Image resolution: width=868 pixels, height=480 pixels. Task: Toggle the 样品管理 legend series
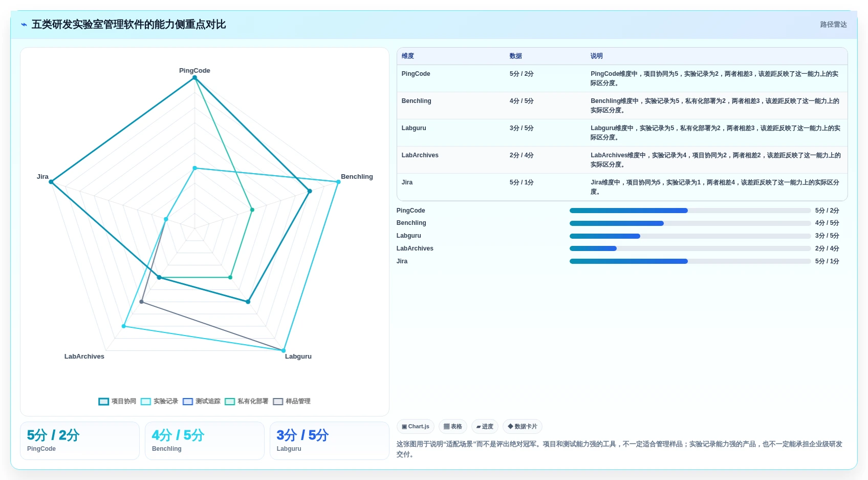tap(292, 401)
